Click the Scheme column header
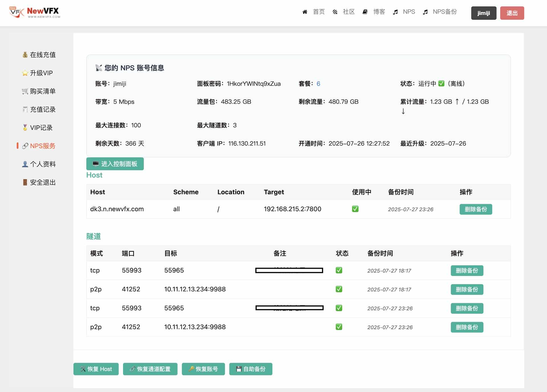Viewport: 547px width, 392px height. 186,192
